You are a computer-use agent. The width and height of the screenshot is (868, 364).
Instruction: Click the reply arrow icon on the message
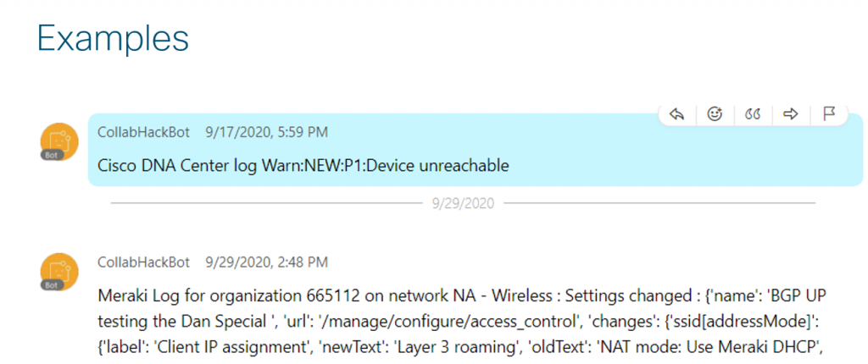click(x=676, y=114)
